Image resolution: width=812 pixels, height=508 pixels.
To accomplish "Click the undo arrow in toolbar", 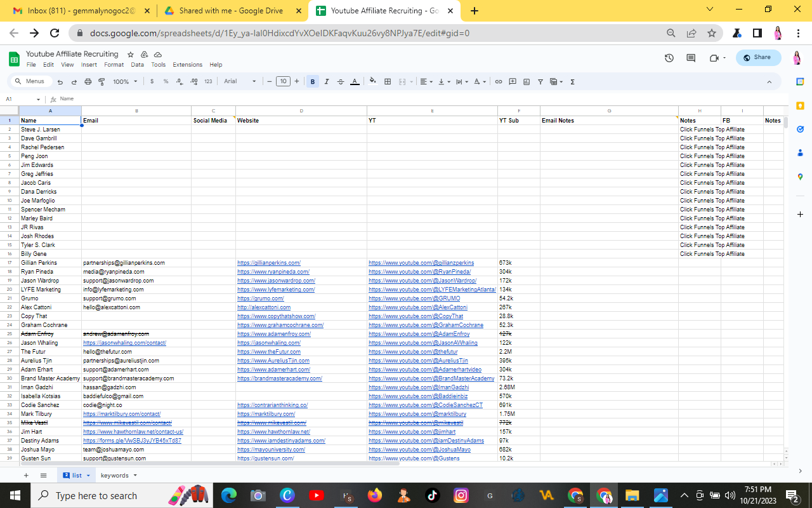I will tap(60, 81).
